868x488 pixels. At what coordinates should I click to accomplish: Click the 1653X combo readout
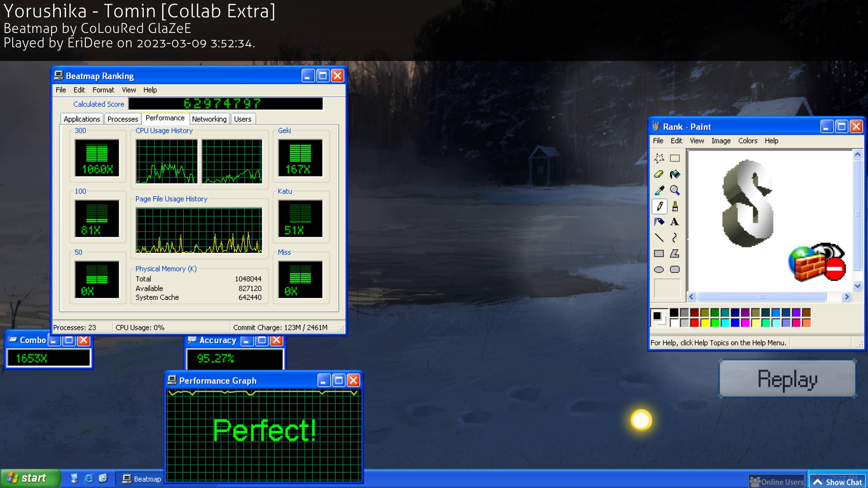pos(32,358)
